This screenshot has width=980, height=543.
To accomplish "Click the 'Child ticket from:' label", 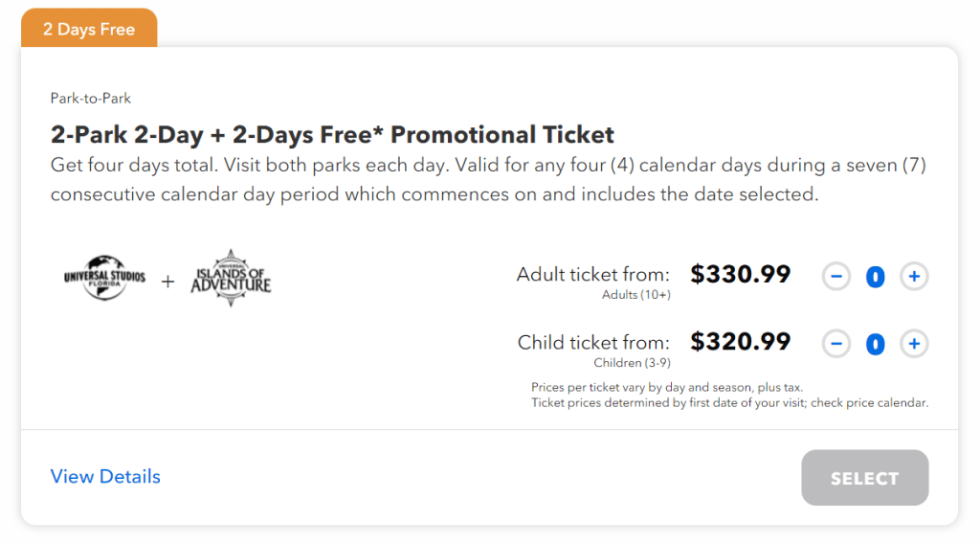I will pyautogui.click(x=593, y=342).
